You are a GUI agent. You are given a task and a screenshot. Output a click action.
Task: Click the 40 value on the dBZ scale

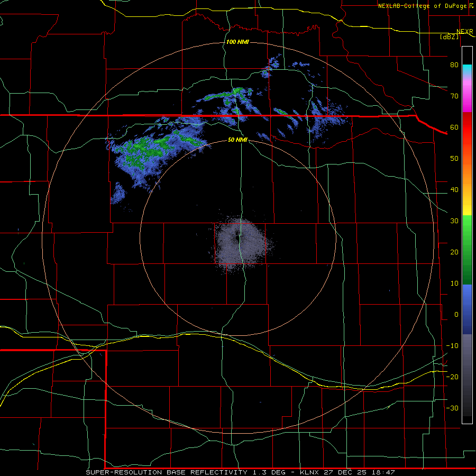point(454,190)
